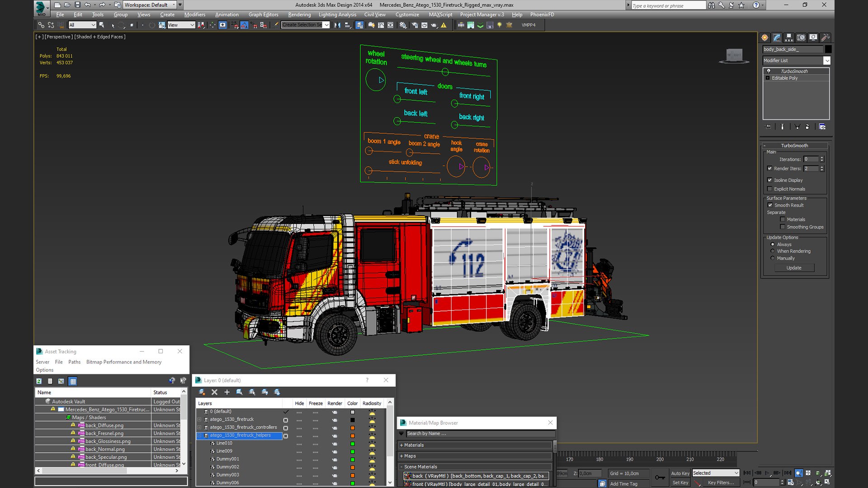The width and height of the screenshot is (868, 488).
Task: Click Configure Modifier Sets icon
Action: (822, 127)
